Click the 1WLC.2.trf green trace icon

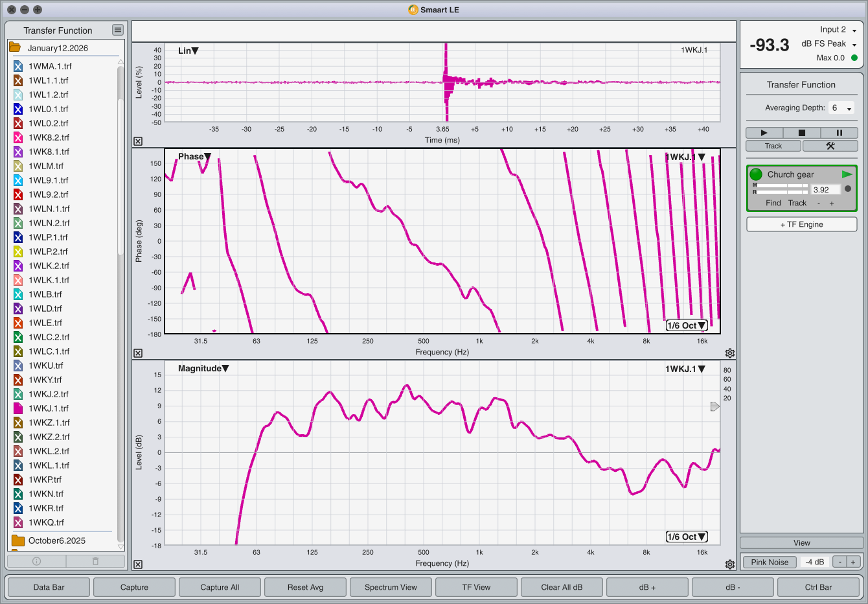coord(18,337)
